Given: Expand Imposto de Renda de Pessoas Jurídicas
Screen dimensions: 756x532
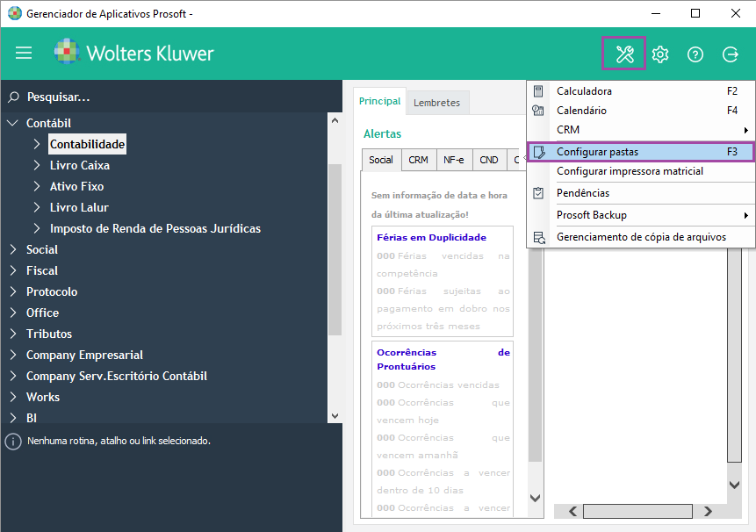Looking at the screenshot, I should 37,228.
